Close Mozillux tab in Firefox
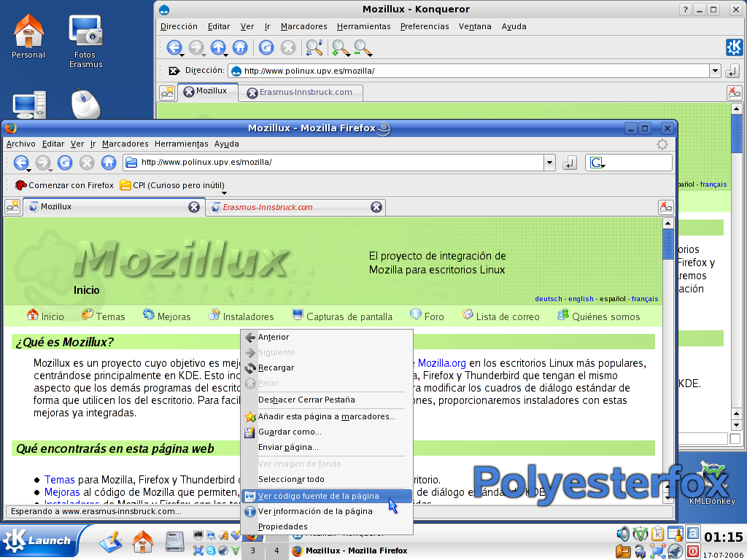Viewport: 747px width, 560px height. coord(194,206)
